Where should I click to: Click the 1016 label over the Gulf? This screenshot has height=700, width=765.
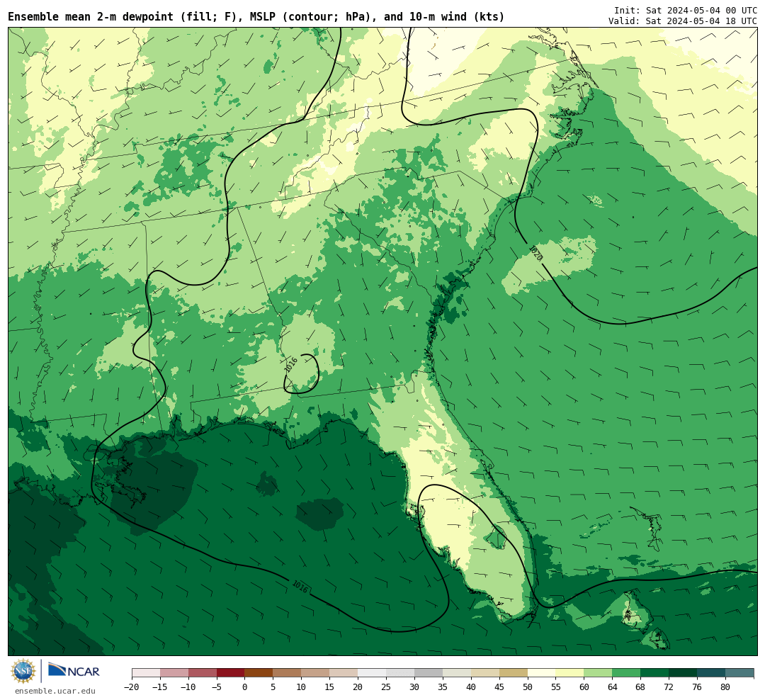[x=300, y=586]
